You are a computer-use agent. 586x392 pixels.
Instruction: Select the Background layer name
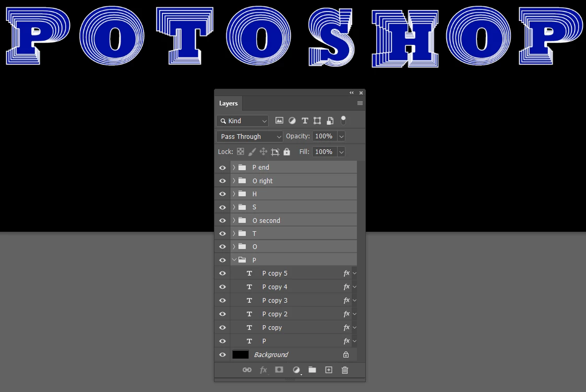(x=271, y=354)
